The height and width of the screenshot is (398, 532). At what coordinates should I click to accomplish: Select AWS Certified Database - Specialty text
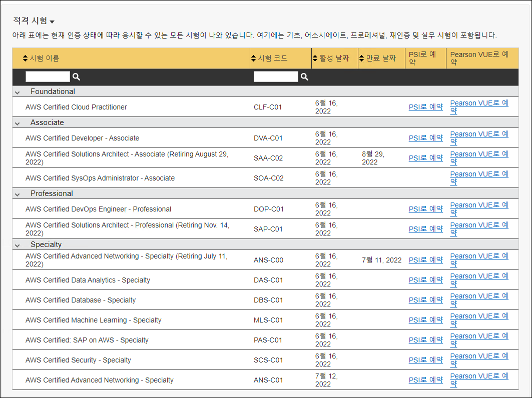coord(81,300)
